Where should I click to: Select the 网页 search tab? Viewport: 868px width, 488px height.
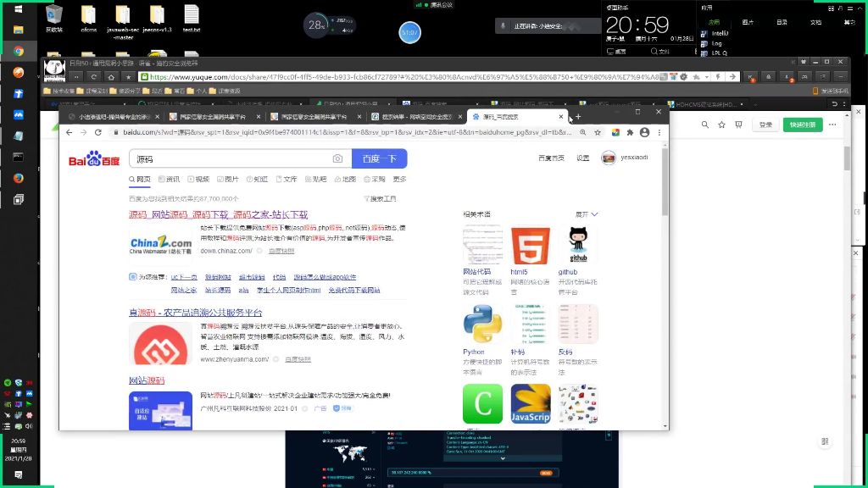pos(140,180)
